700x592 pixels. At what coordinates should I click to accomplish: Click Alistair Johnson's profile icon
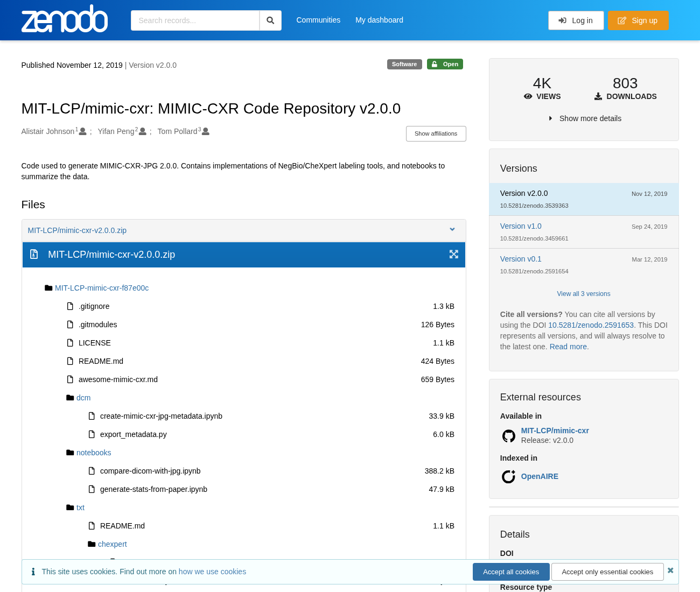(83, 132)
